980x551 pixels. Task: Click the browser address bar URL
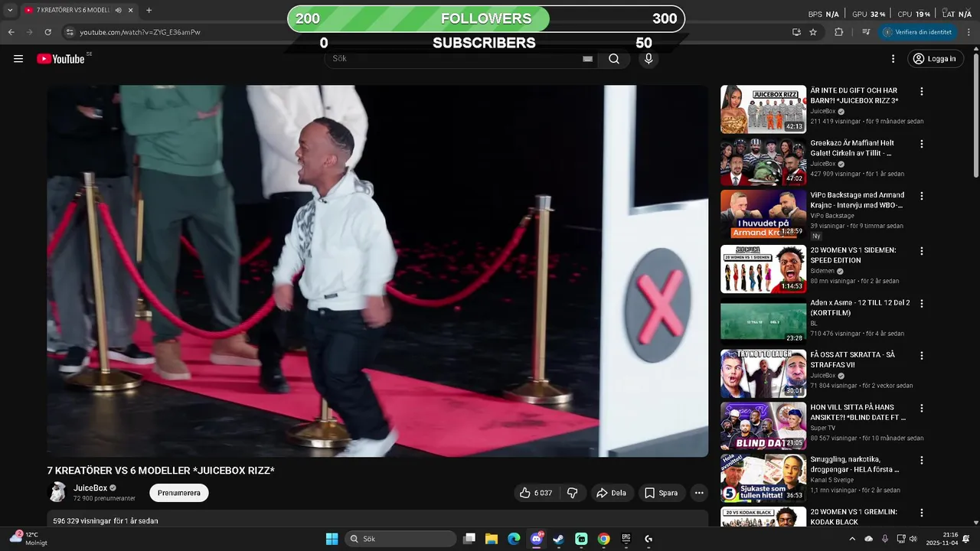(x=140, y=32)
